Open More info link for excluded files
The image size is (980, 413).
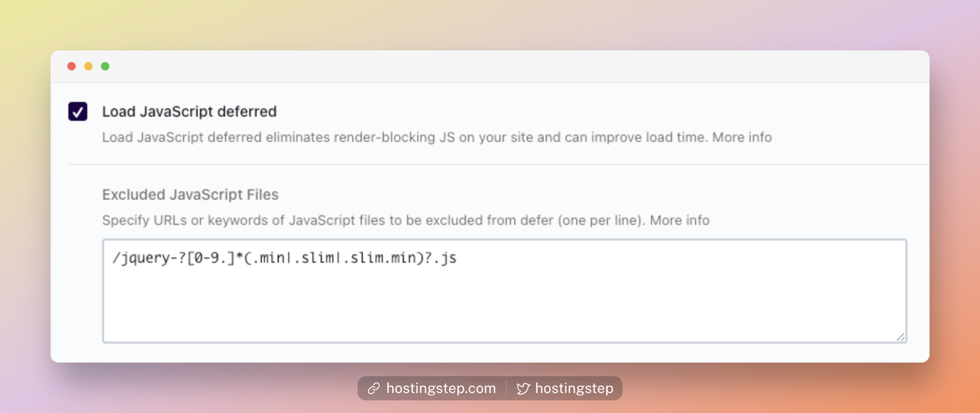tap(680, 220)
